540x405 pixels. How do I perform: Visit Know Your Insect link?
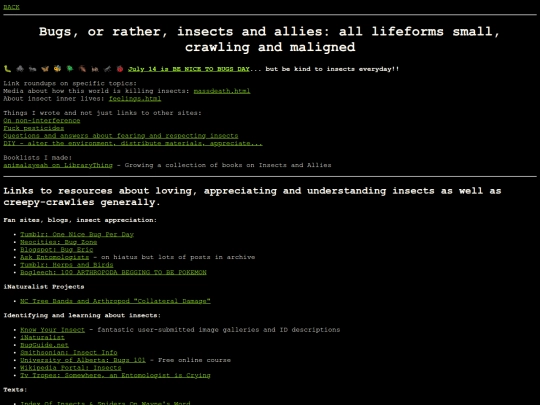tap(52, 330)
